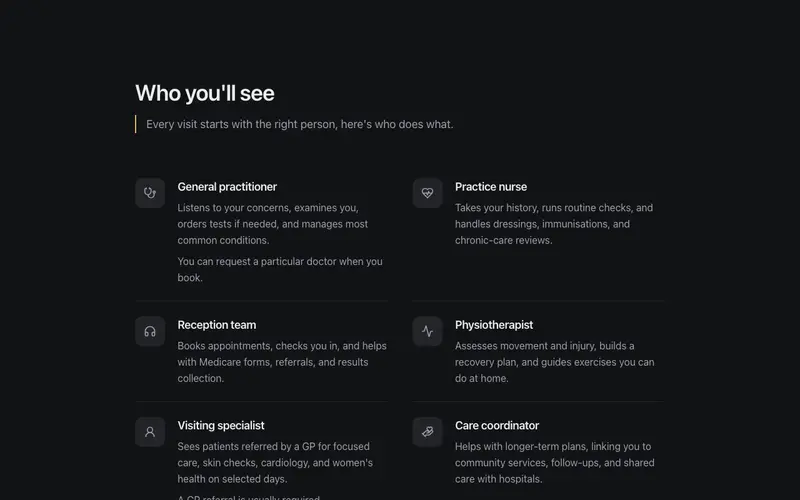Viewport: 800px width, 500px height.
Task: Click the stethoscope icon for General practitioner
Action: coord(150,193)
